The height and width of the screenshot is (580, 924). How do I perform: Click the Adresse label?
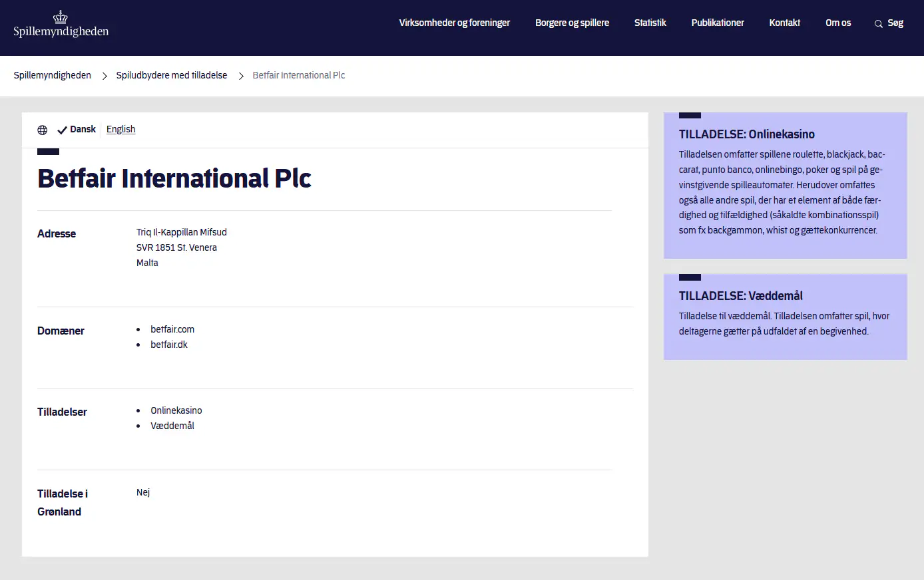point(57,233)
